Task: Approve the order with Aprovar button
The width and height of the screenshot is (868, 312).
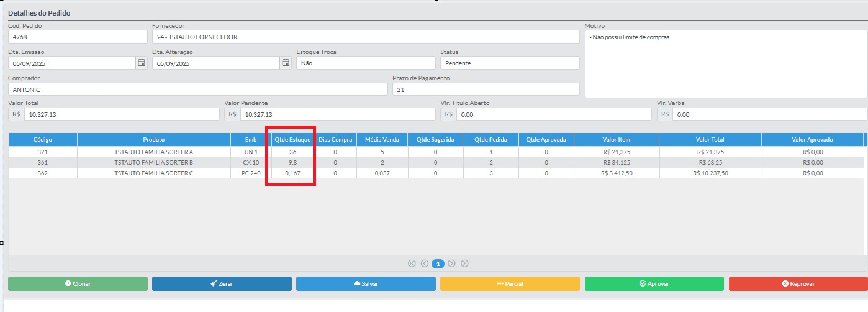Action: [654, 283]
